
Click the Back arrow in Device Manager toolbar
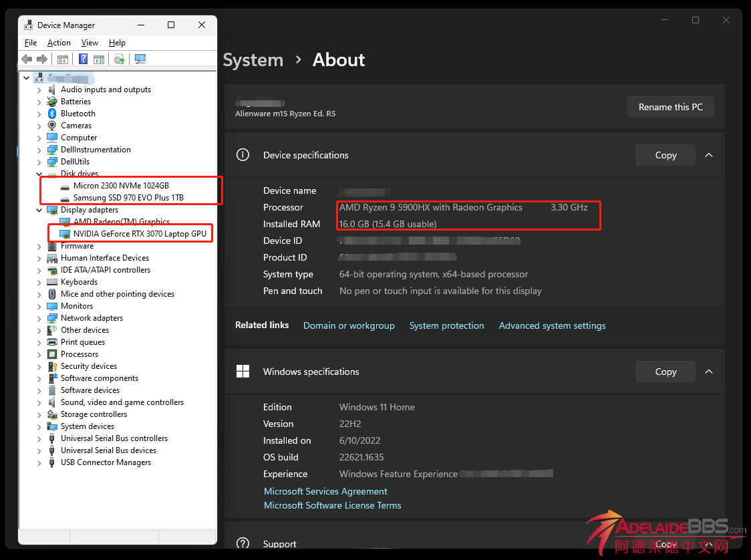27,59
